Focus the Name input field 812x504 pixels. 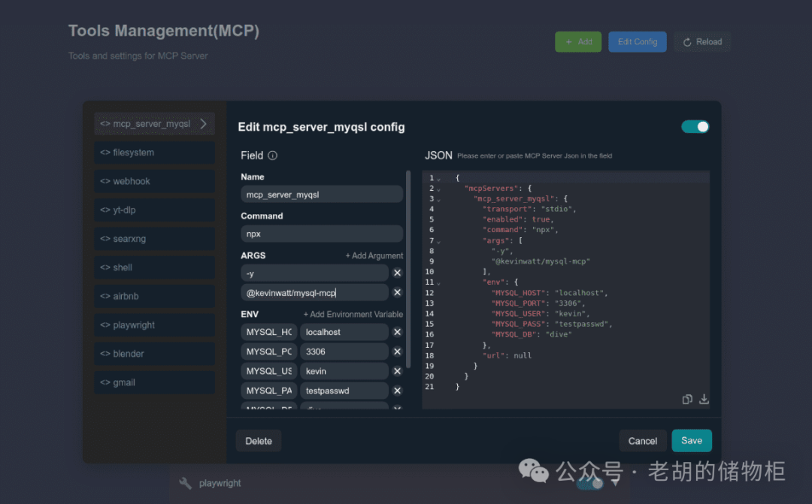pyautogui.click(x=322, y=195)
